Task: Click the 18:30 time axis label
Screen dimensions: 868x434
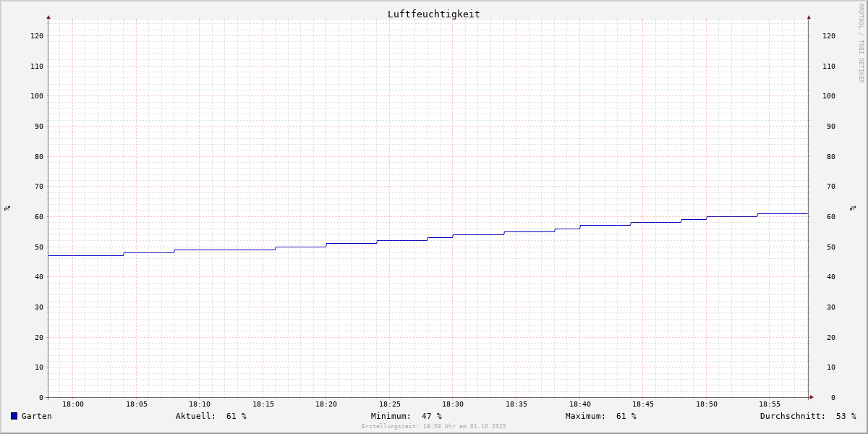Action: (453, 404)
